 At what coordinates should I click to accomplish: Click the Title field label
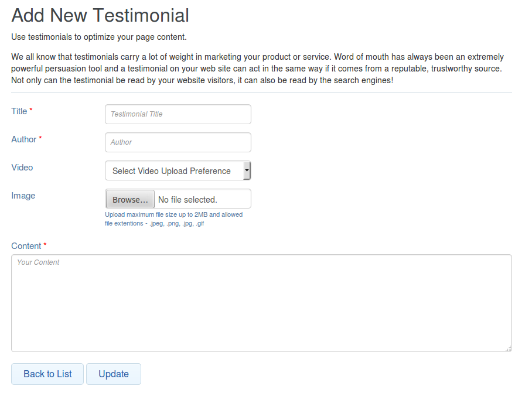point(18,111)
